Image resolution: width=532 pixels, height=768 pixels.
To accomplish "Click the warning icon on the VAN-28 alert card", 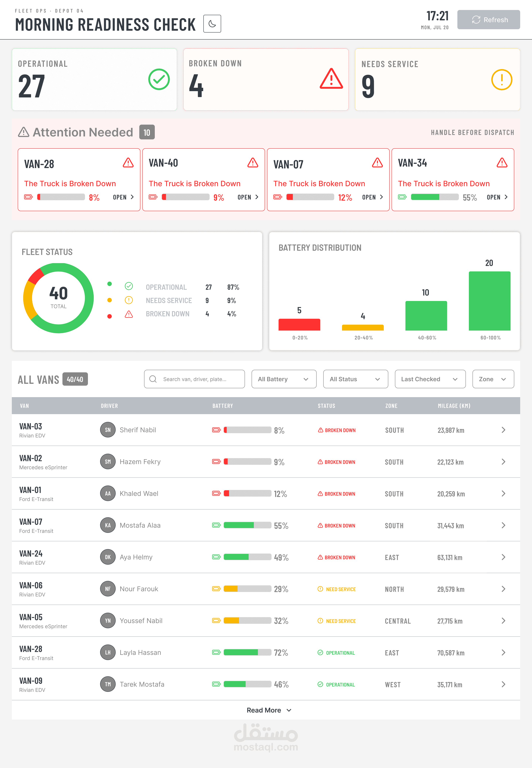I will [x=128, y=163].
